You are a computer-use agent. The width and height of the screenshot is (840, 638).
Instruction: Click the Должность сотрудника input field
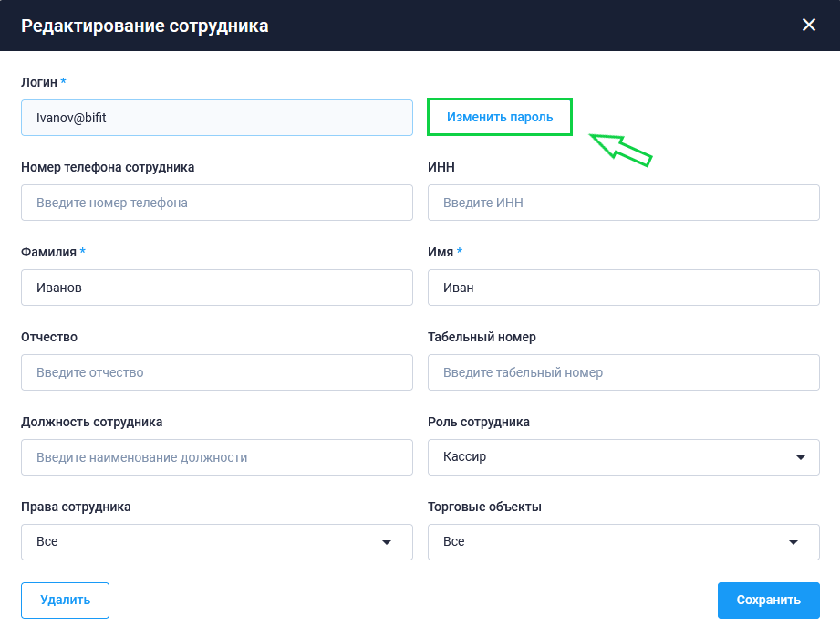click(x=217, y=457)
